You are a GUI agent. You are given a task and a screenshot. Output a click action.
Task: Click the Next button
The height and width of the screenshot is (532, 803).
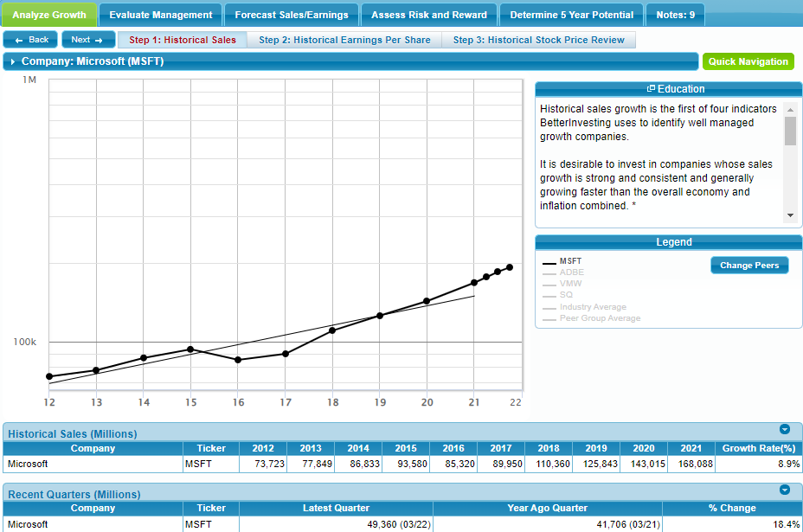(x=88, y=40)
